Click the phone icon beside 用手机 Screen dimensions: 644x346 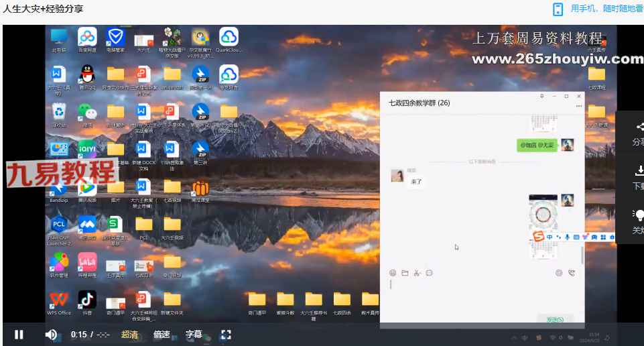point(558,9)
